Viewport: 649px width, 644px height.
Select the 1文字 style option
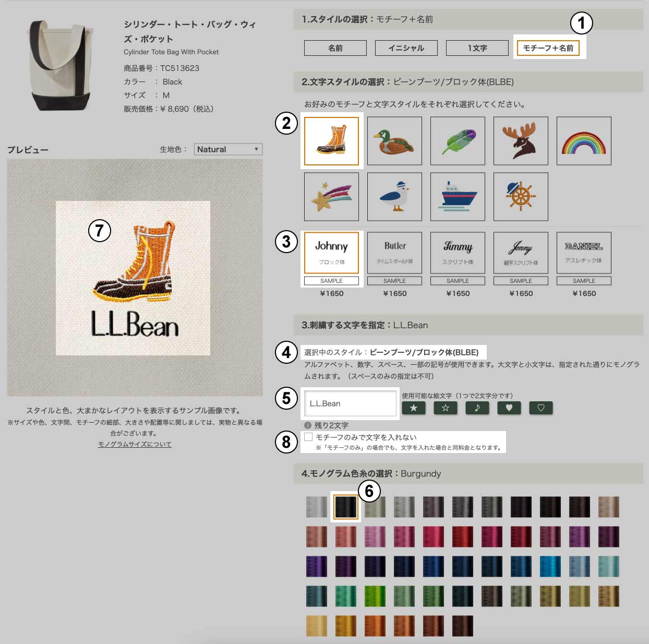pos(477,48)
